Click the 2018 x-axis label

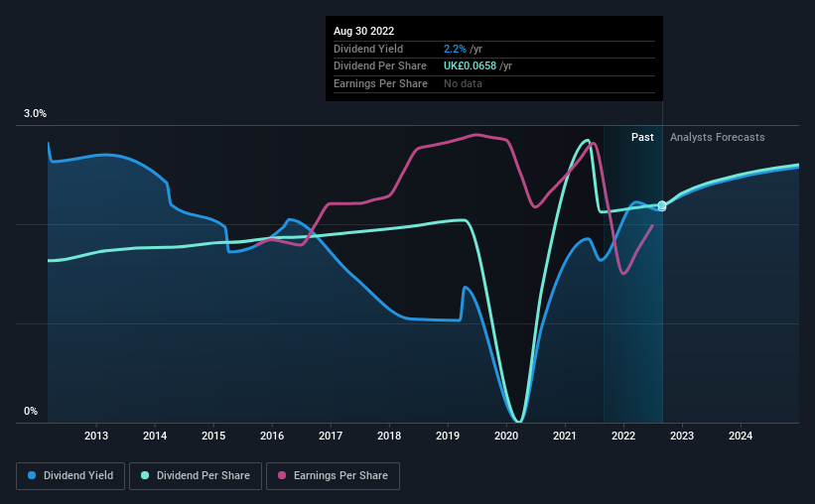pos(389,436)
